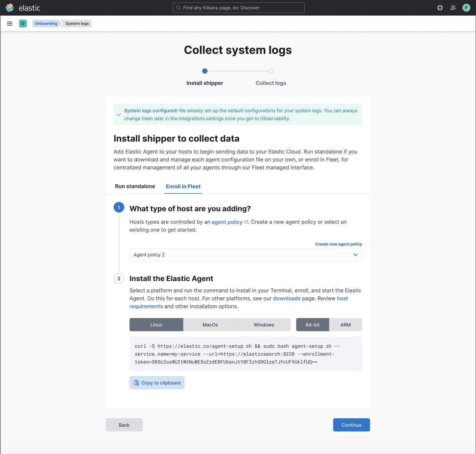Click the copy-to-clipboard icon on the command

coord(136,382)
